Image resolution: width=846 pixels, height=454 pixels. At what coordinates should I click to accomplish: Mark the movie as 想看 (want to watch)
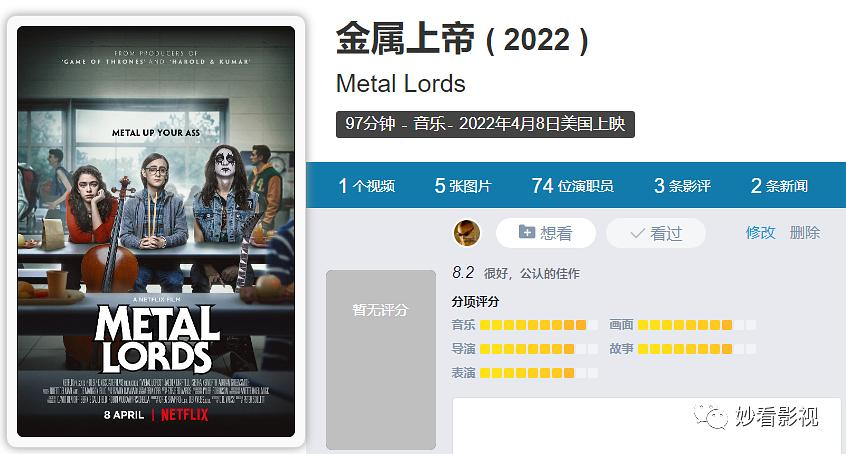click(545, 233)
